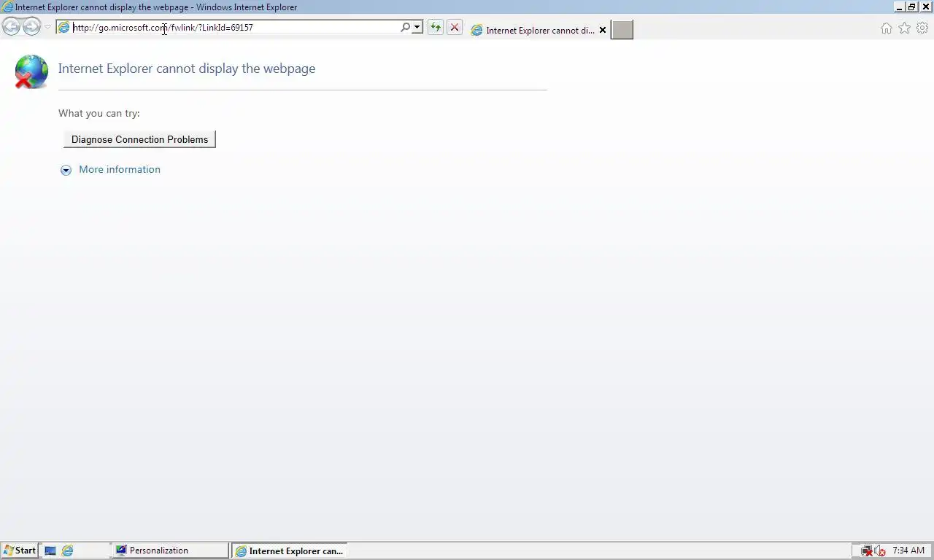
Task: Click the 7:34 AM clock
Action: pyautogui.click(x=908, y=551)
